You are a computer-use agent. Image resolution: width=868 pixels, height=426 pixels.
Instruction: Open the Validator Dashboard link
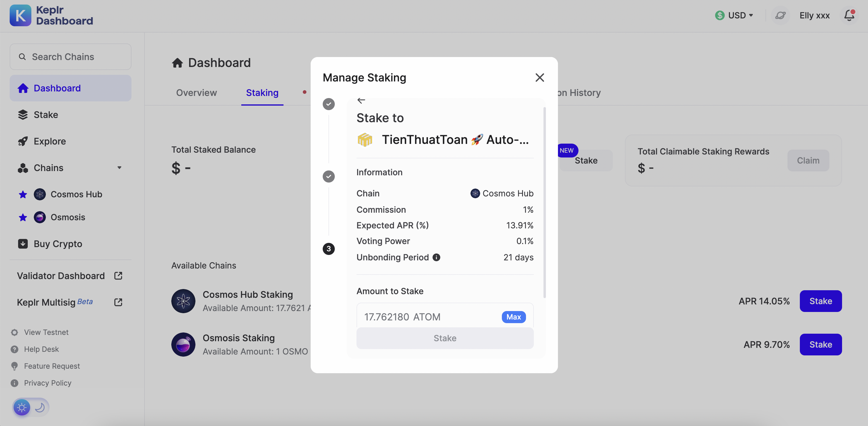[x=61, y=276]
